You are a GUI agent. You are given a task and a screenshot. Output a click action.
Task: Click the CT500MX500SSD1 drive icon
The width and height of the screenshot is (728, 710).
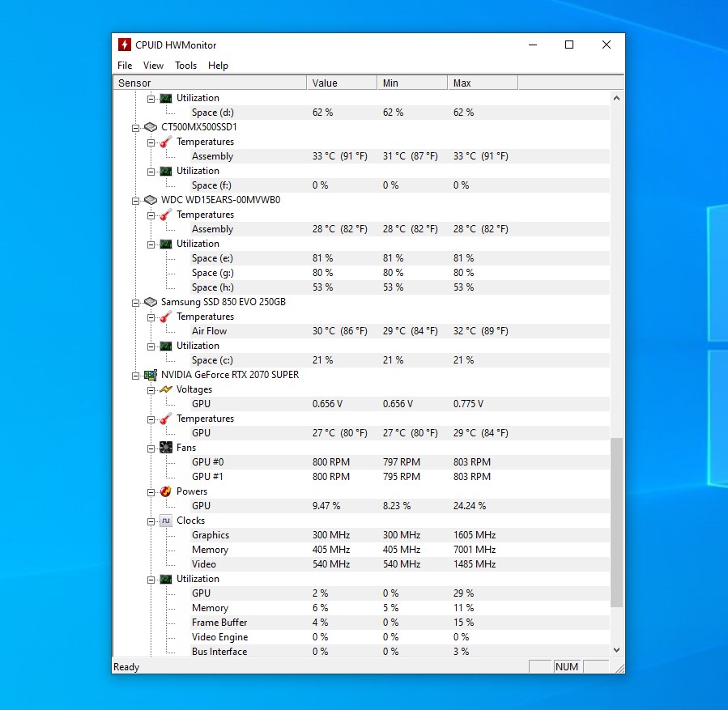[x=151, y=127]
